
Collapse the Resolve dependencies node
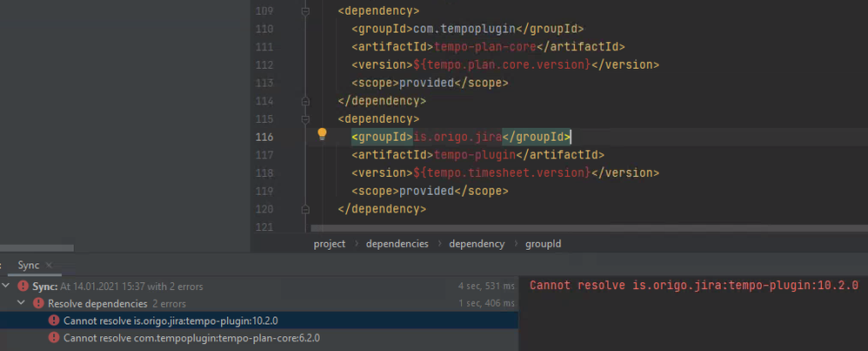point(22,303)
